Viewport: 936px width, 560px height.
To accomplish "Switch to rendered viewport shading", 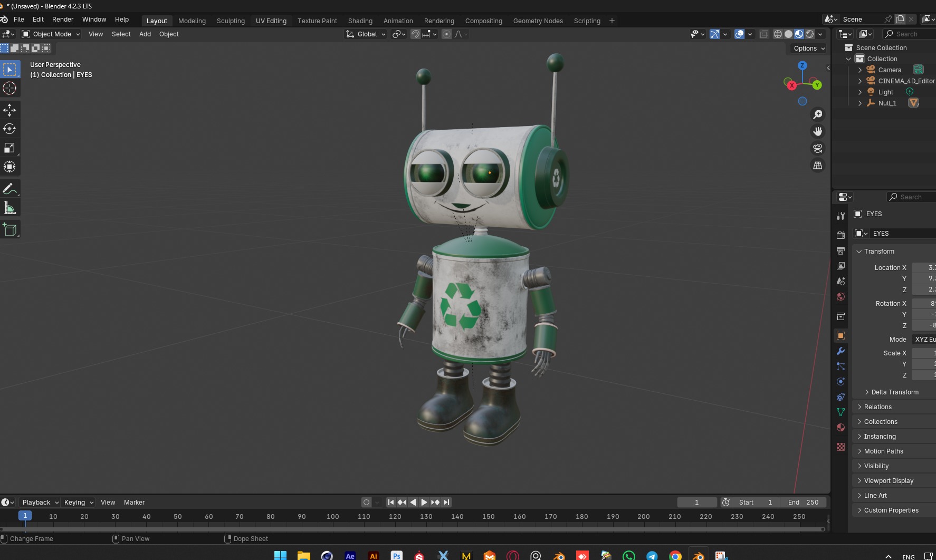I will point(809,34).
